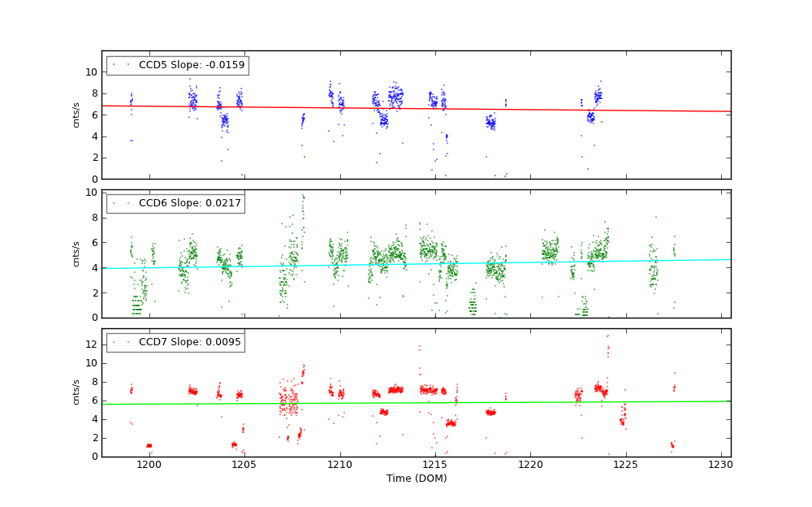The width and height of the screenshot is (812, 507).
Task: Click the 1230 x-axis tick label
Action: [x=721, y=465]
